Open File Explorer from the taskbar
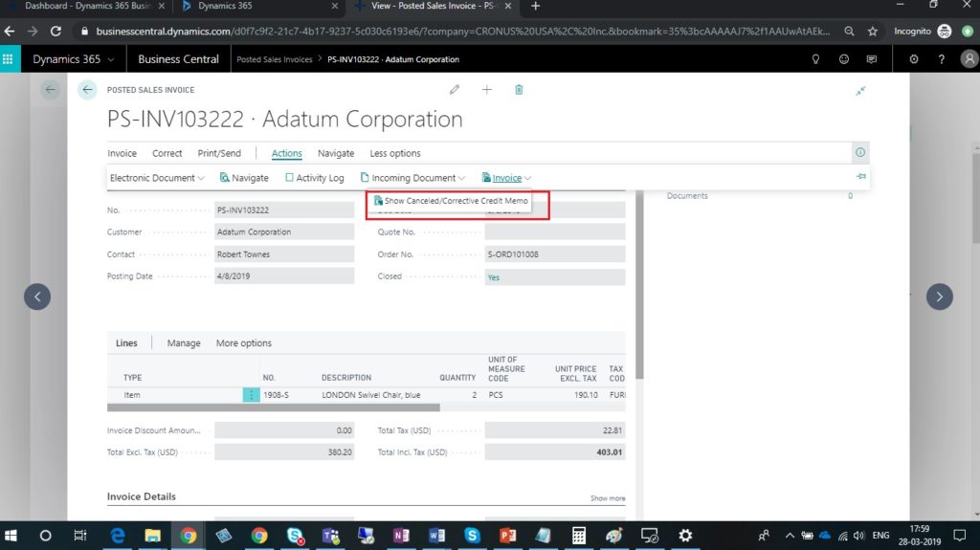980x550 pixels. click(152, 536)
